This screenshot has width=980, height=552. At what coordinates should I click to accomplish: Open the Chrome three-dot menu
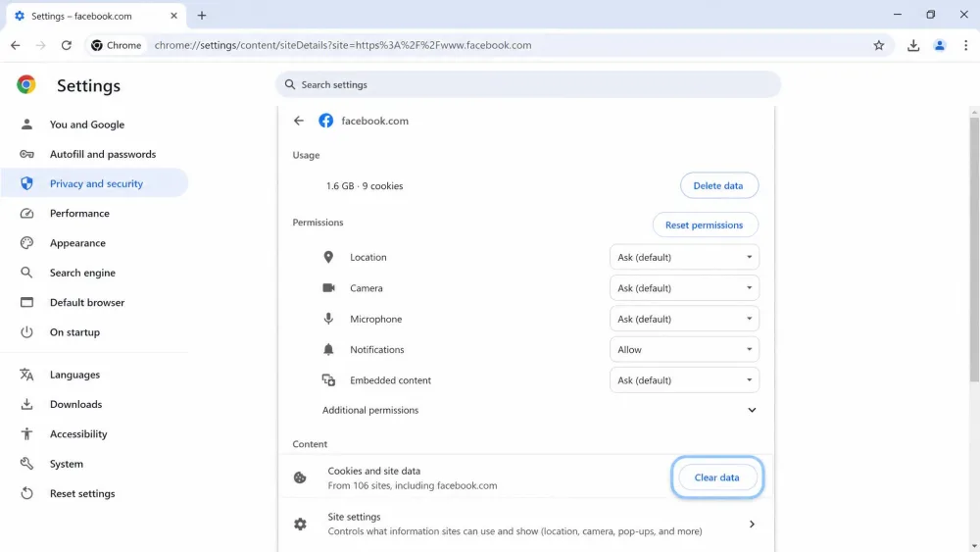point(965,45)
